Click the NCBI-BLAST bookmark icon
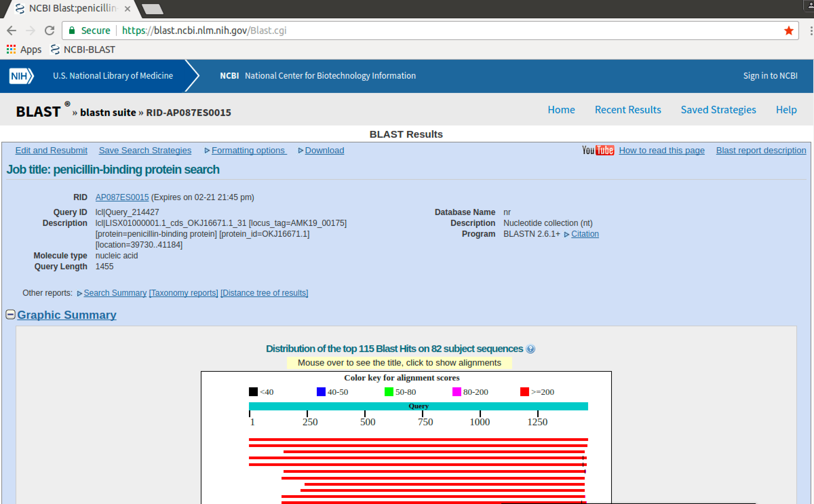The width and height of the screenshot is (814, 504). 55,49
